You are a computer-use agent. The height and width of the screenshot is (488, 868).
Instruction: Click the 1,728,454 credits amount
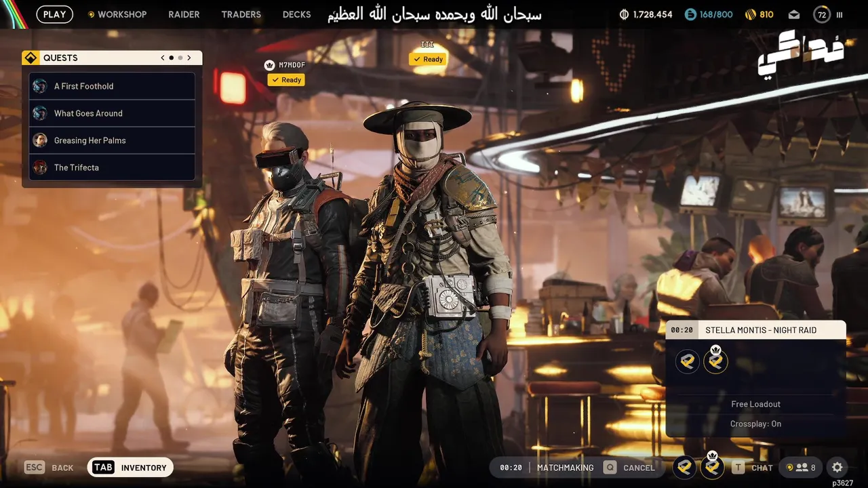[652, 14]
